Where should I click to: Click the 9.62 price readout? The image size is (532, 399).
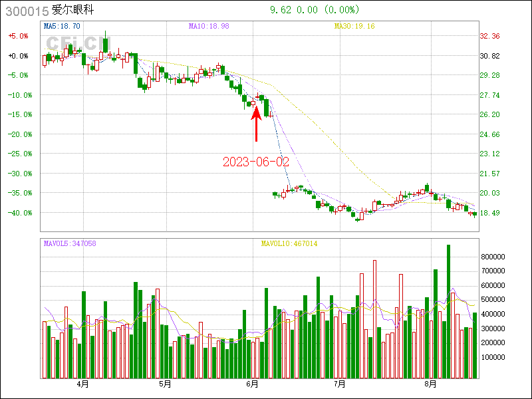[x=281, y=10]
